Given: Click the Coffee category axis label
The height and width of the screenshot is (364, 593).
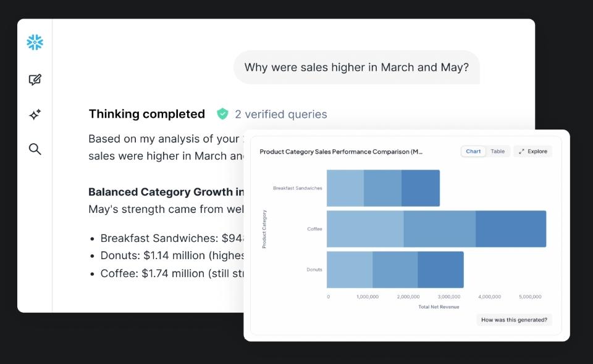Looking at the screenshot, I should [x=314, y=229].
